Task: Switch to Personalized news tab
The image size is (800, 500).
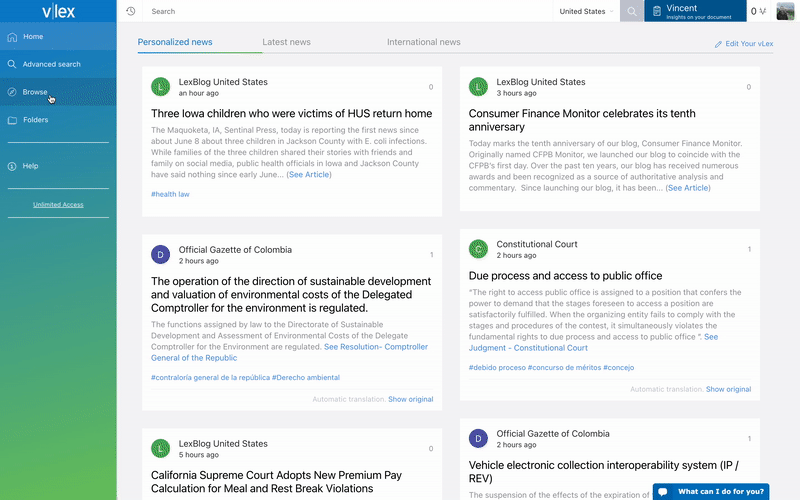Action: (175, 42)
